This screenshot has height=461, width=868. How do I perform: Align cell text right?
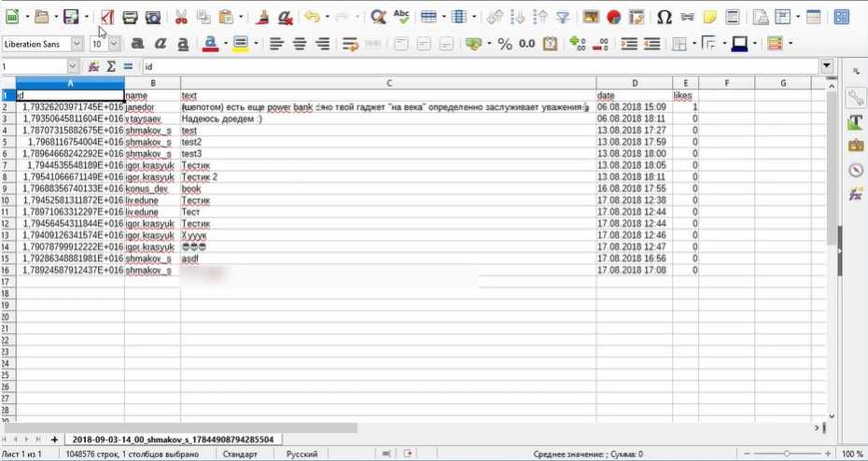click(322, 44)
